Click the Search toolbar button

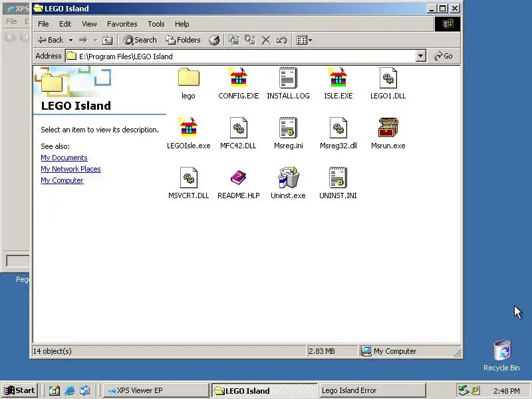pos(140,40)
